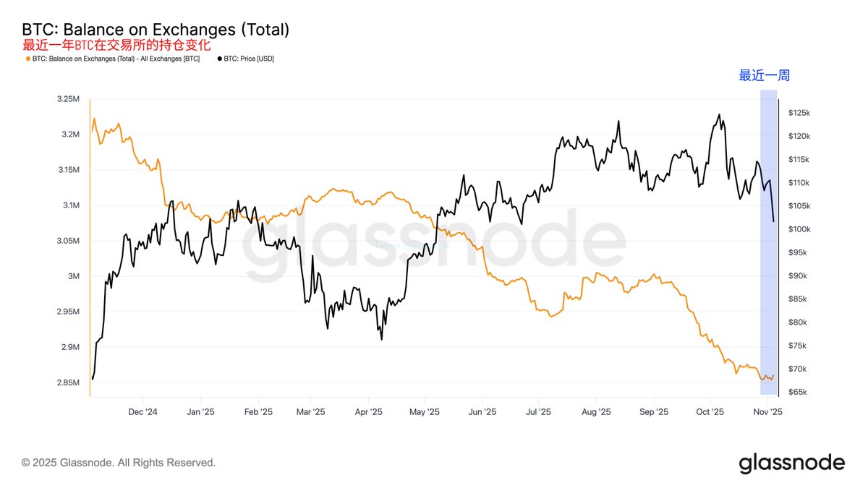Click the chart title 'BTC: Balance on Exchanges (Total)'
The width and height of the screenshot is (868, 488).
pyautogui.click(x=156, y=30)
